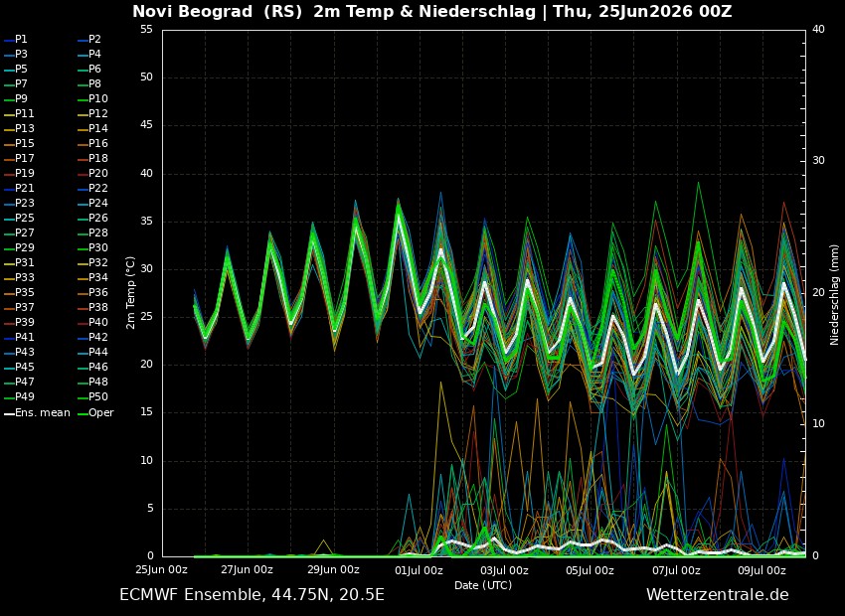845x616 pixels.
Task: Select the P50 legend label
Action: tap(98, 396)
